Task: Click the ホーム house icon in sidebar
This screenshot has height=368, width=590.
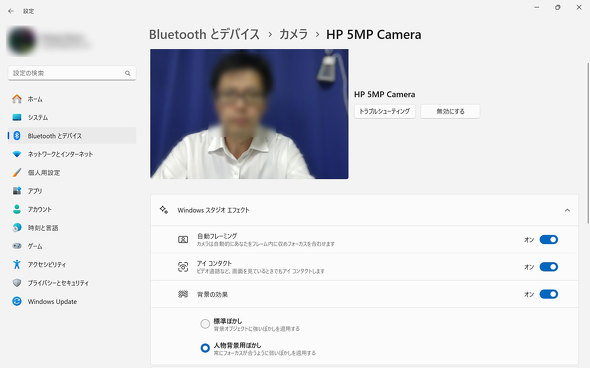Action: [x=17, y=99]
